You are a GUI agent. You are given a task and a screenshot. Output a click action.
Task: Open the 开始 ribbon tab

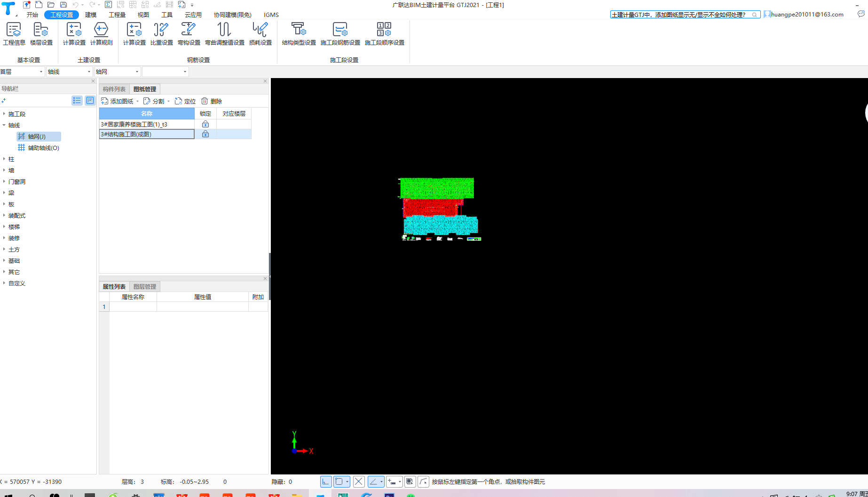[x=32, y=15]
